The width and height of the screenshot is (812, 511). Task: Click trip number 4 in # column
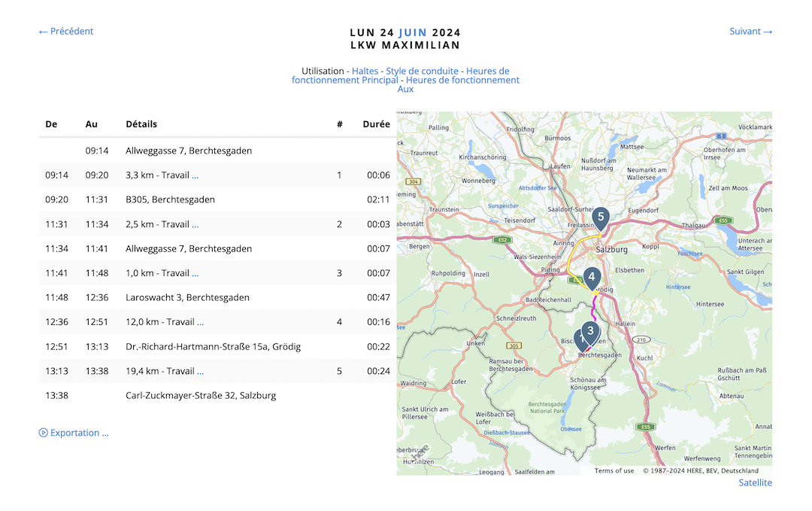339,322
